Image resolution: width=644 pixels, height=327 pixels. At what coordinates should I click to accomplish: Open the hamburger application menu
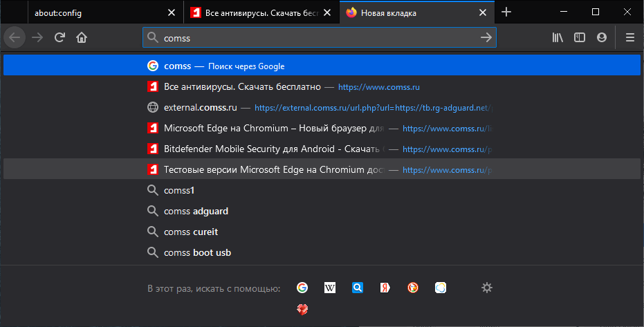[629, 38]
